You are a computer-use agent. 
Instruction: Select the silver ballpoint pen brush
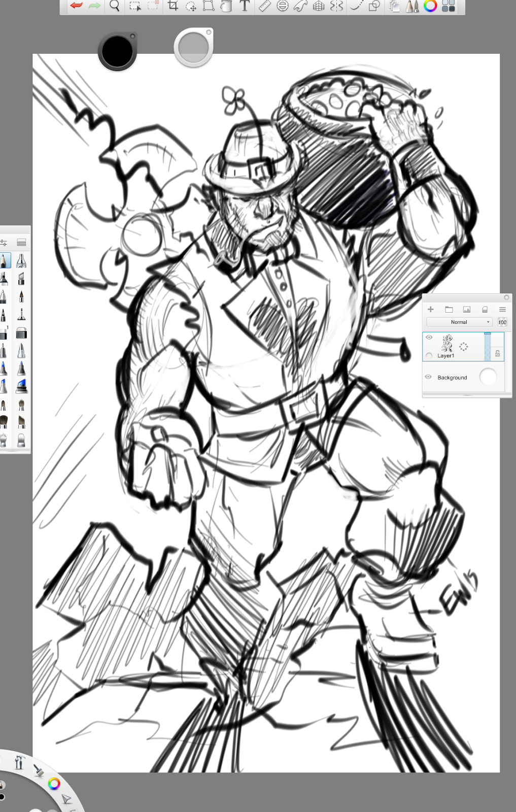click(x=21, y=351)
